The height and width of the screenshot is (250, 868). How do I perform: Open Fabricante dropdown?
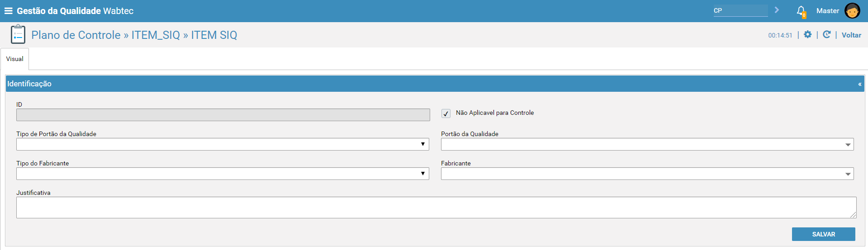pyautogui.click(x=647, y=174)
